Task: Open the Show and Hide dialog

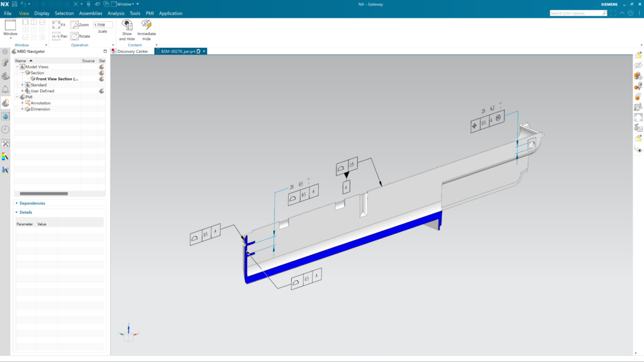Action: click(127, 28)
